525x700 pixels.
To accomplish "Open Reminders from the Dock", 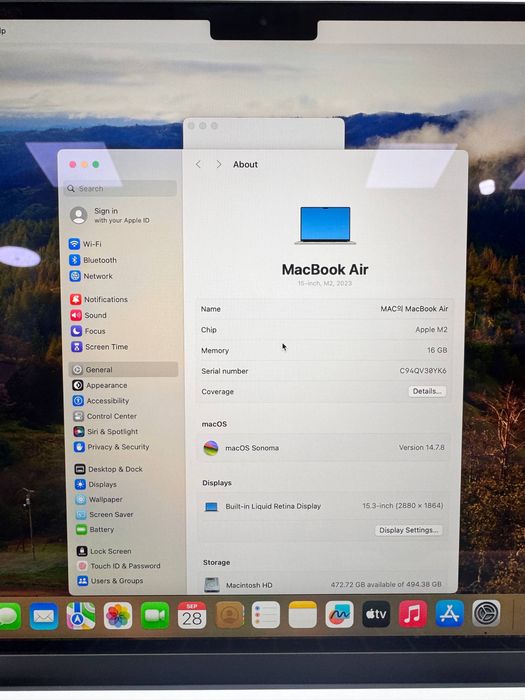I will pos(266,615).
